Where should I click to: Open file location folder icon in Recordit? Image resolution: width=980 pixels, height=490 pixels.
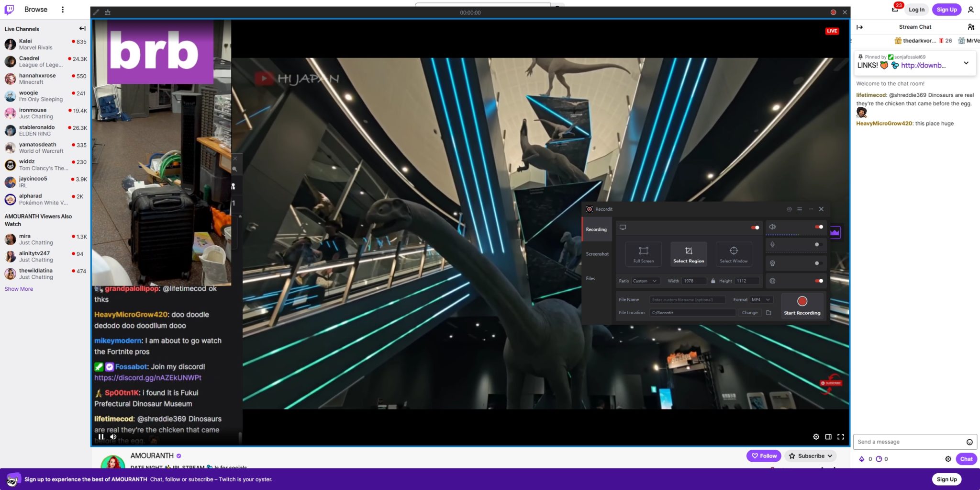768,313
